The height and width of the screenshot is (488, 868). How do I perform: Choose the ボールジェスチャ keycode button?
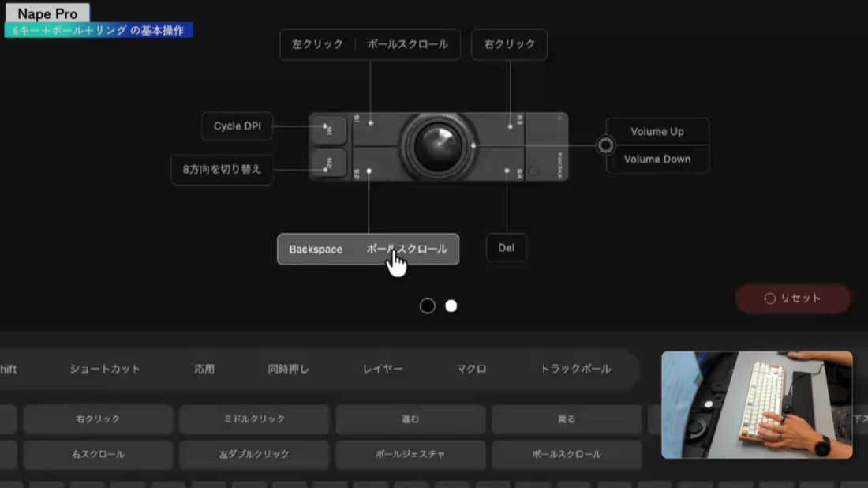click(410, 454)
